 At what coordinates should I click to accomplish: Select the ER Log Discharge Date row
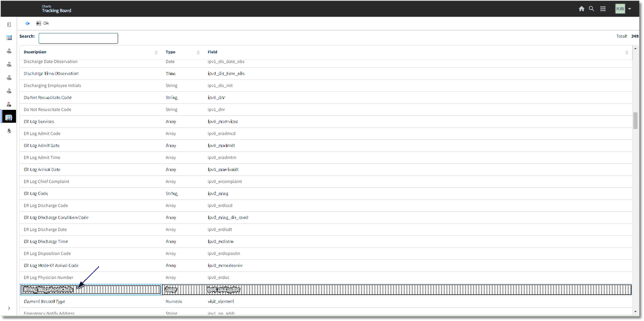click(326, 230)
